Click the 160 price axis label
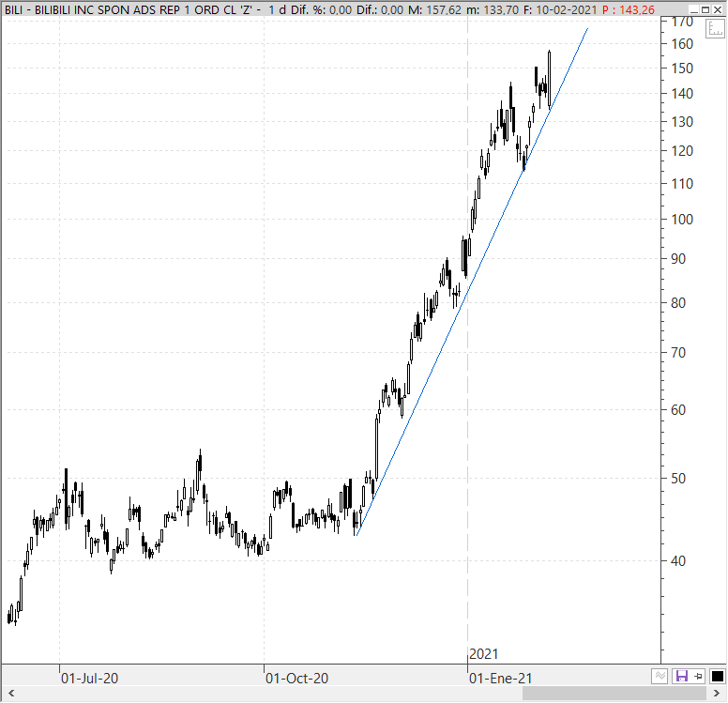Viewport: 728px width, 703px height. click(682, 44)
